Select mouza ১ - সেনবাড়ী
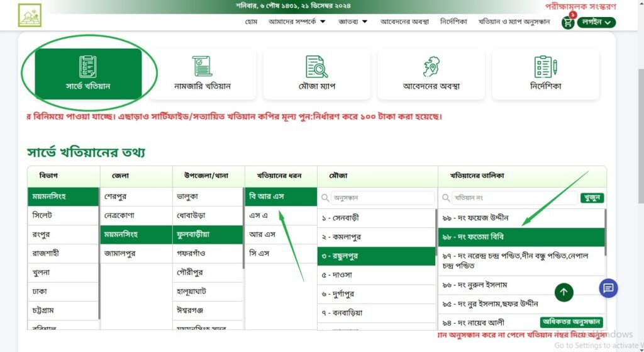The image size is (644, 352). pyautogui.click(x=376, y=218)
